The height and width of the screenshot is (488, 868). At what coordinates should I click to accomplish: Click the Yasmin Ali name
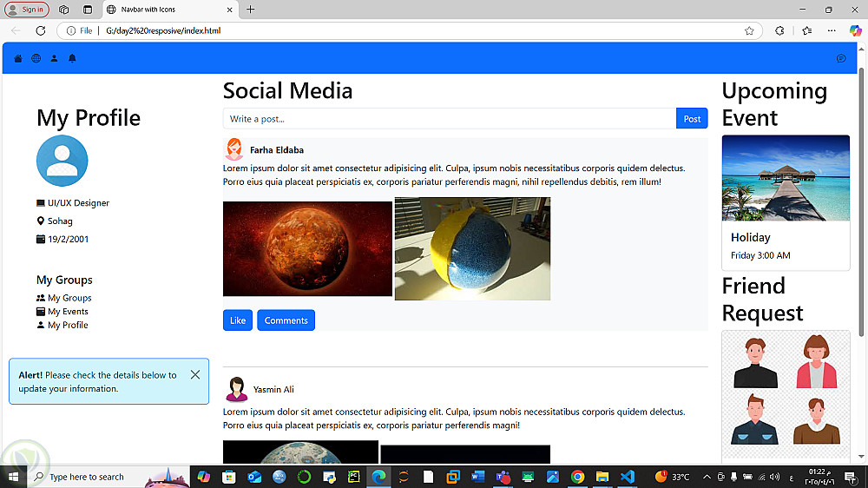[273, 389]
